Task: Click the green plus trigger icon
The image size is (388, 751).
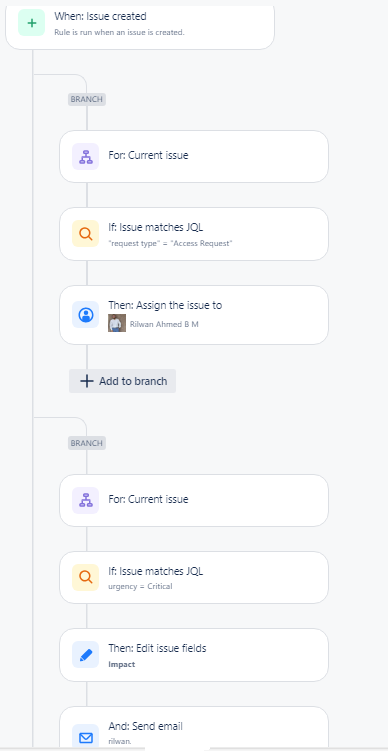Action: [32, 23]
